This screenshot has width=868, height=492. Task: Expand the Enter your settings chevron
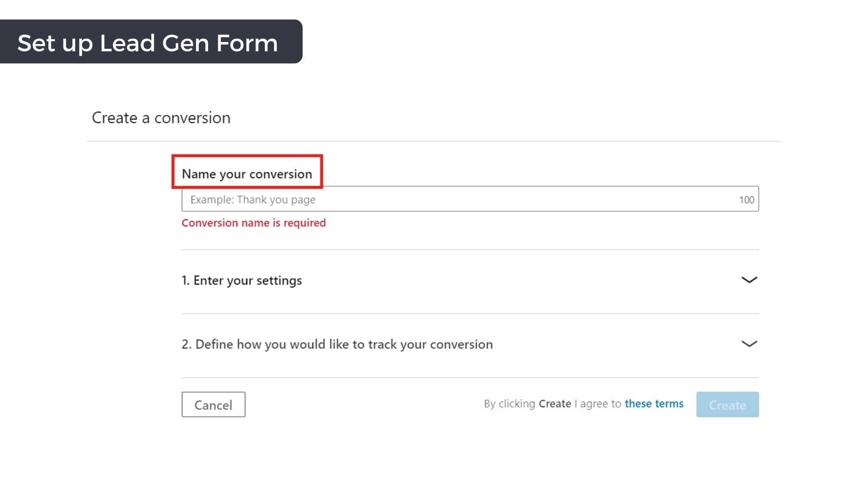[x=749, y=280]
